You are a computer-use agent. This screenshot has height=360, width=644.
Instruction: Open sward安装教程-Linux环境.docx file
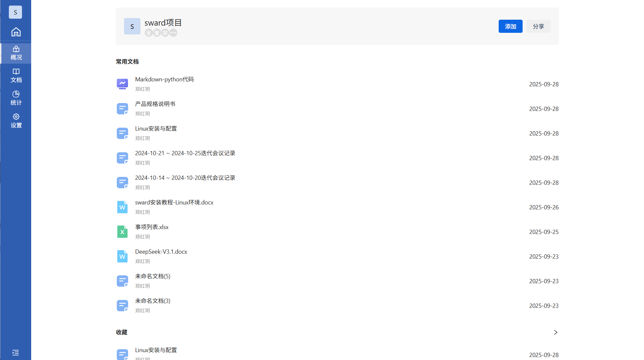tap(174, 202)
